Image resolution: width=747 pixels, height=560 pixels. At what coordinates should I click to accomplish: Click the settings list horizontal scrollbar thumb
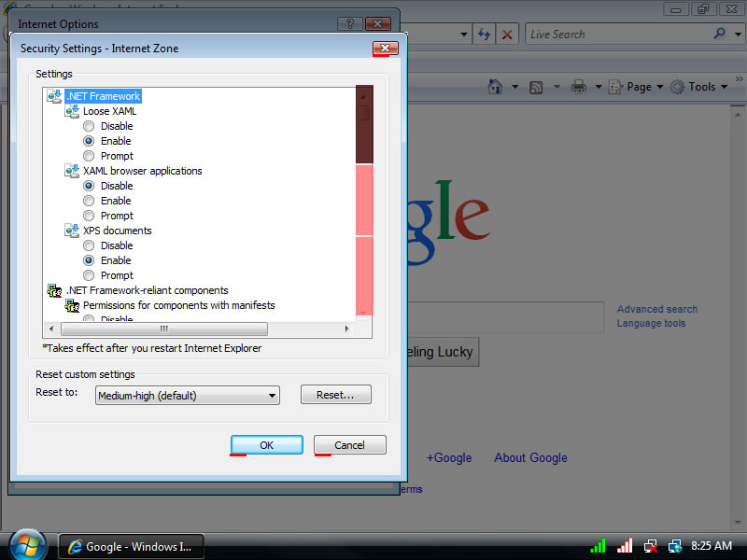164,329
